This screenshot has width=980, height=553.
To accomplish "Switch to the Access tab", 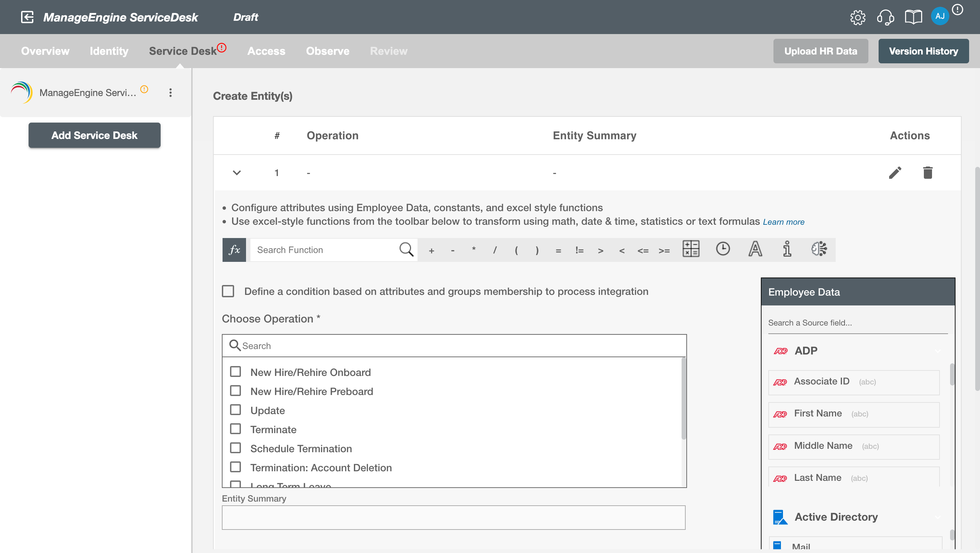I will click(x=266, y=51).
